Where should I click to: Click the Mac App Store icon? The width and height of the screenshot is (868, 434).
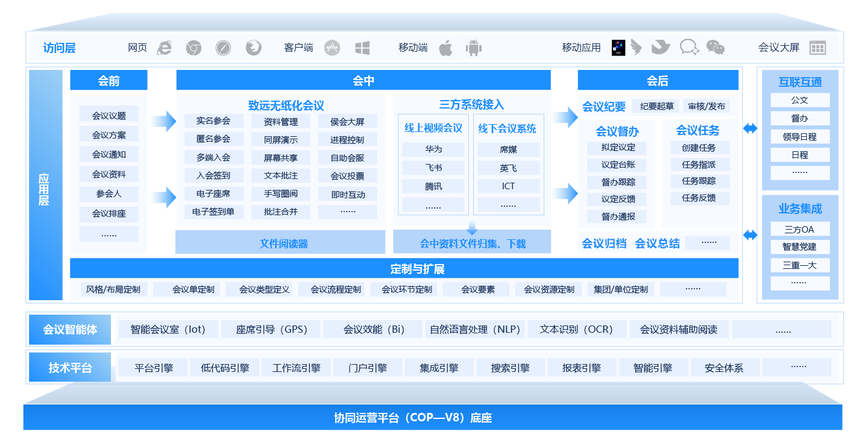click(332, 48)
